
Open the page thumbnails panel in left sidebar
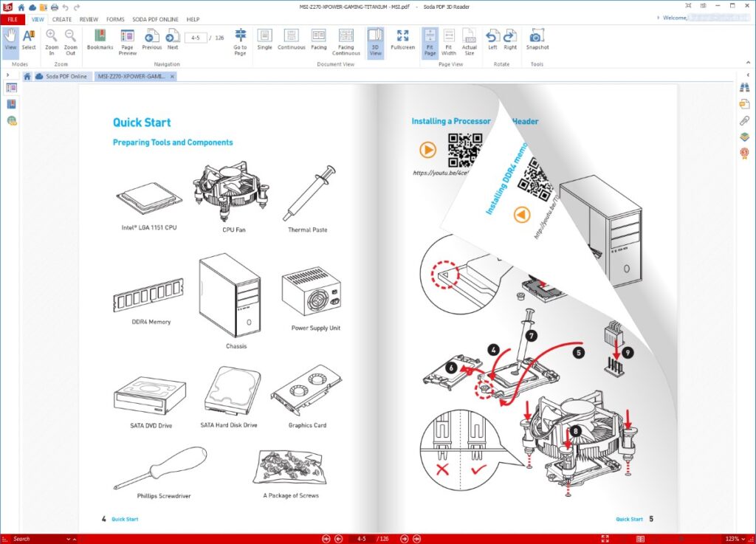coord(12,88)
